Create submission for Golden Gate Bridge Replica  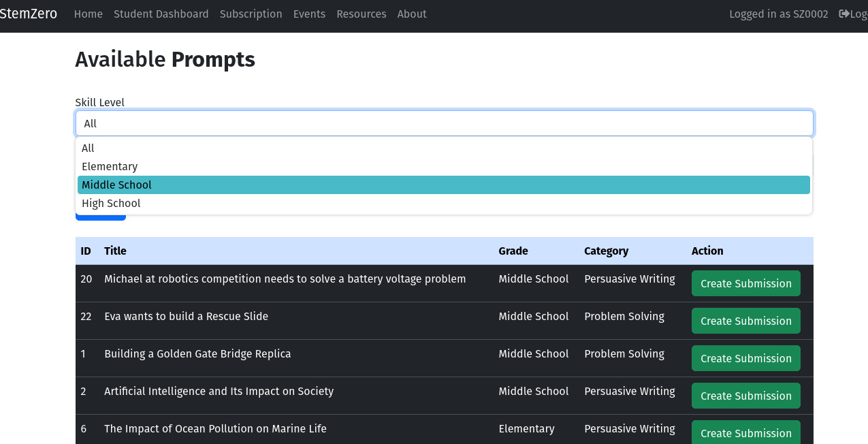745,358
